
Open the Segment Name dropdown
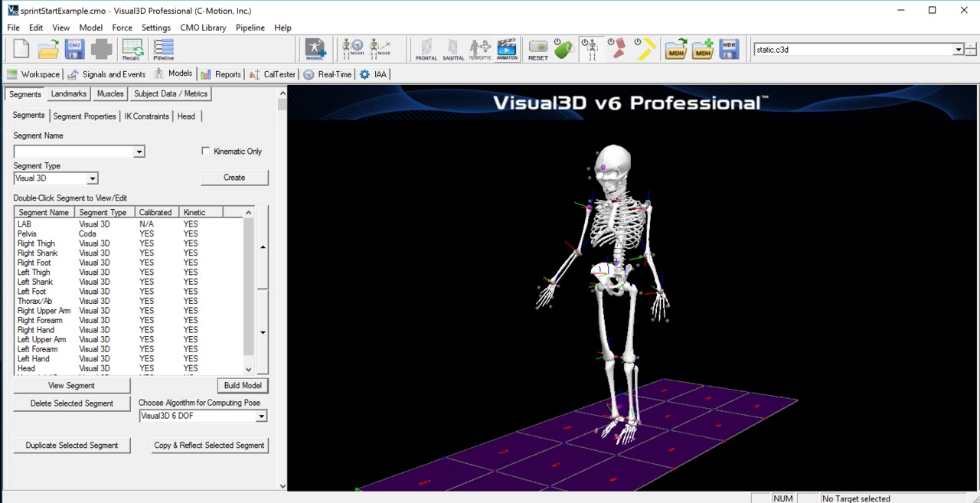tap(139, 152)
